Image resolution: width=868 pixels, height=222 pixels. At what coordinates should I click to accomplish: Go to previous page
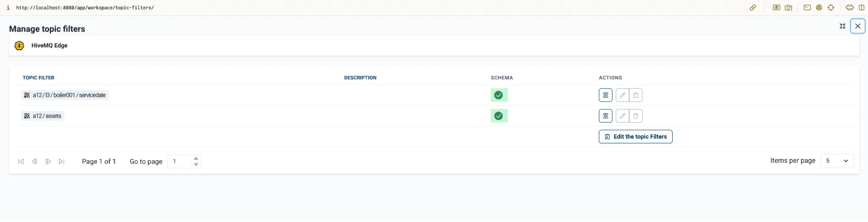click(x=34, y=162)
